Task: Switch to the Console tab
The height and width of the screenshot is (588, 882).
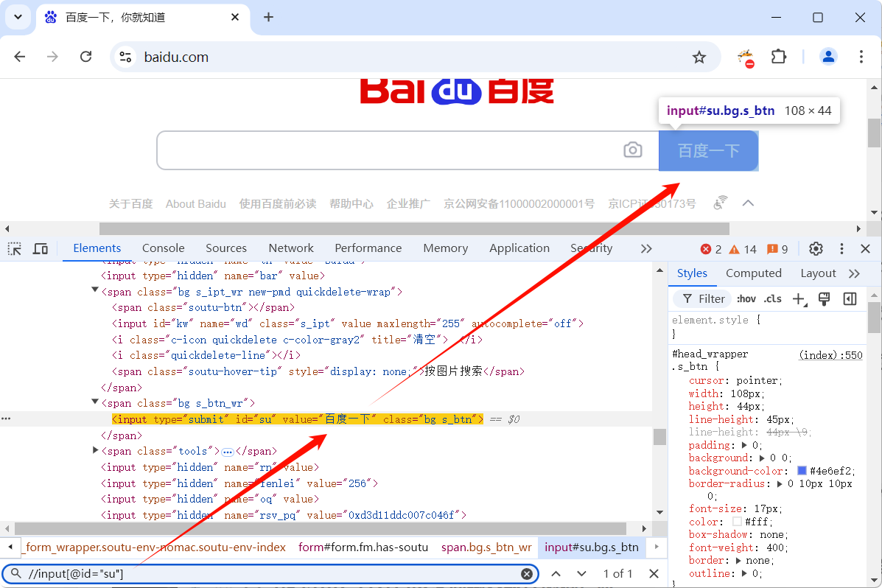Action: [x=163, y=248]
